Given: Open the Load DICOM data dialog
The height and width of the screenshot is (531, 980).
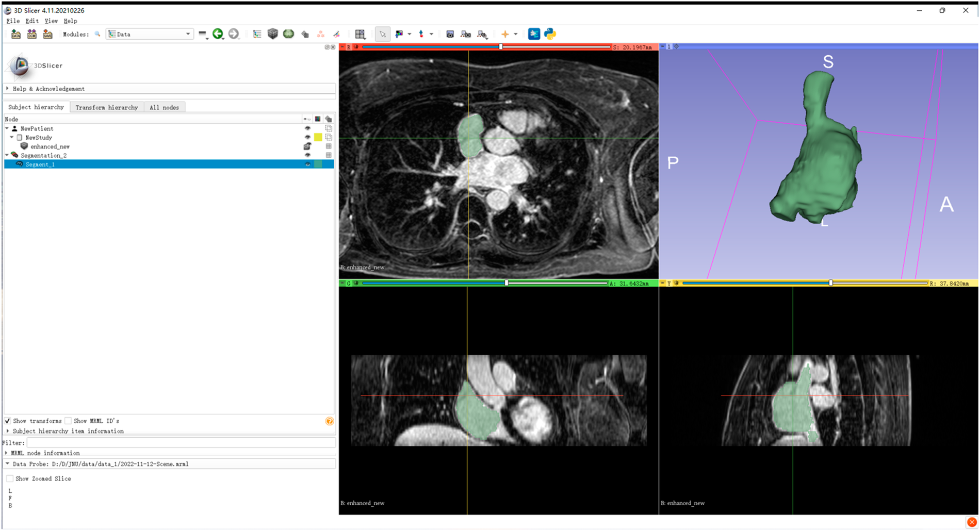Looking at the screenshot, I should pyautogui.click(x=31, y=34).
